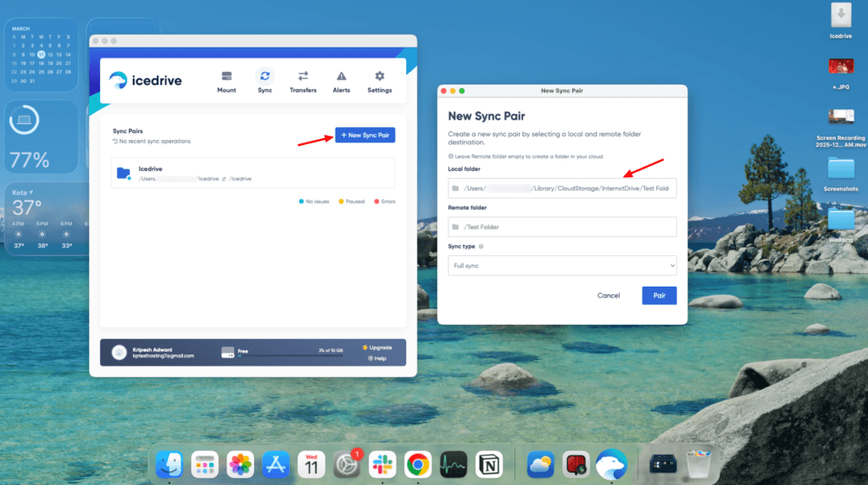The height and width of the screenshot is (485, 868).
Task: Open the dark stack icon beside Trash
Action: [663, 464]
